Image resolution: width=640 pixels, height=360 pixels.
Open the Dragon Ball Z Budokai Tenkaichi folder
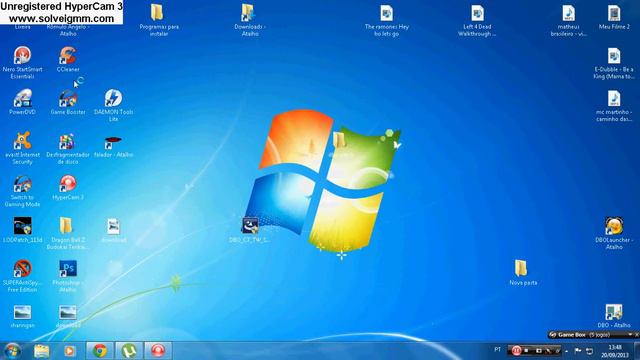(x=68, y=233)
